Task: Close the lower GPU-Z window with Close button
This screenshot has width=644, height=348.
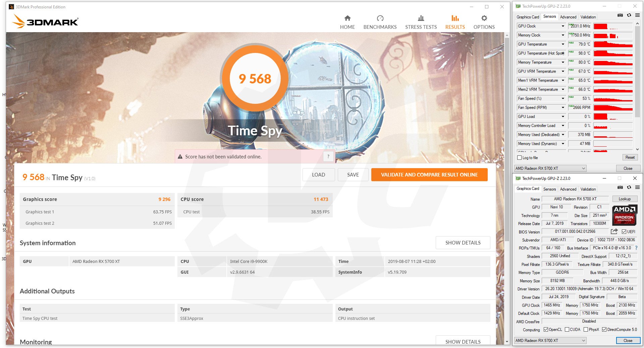Action: tap(628, 341)
